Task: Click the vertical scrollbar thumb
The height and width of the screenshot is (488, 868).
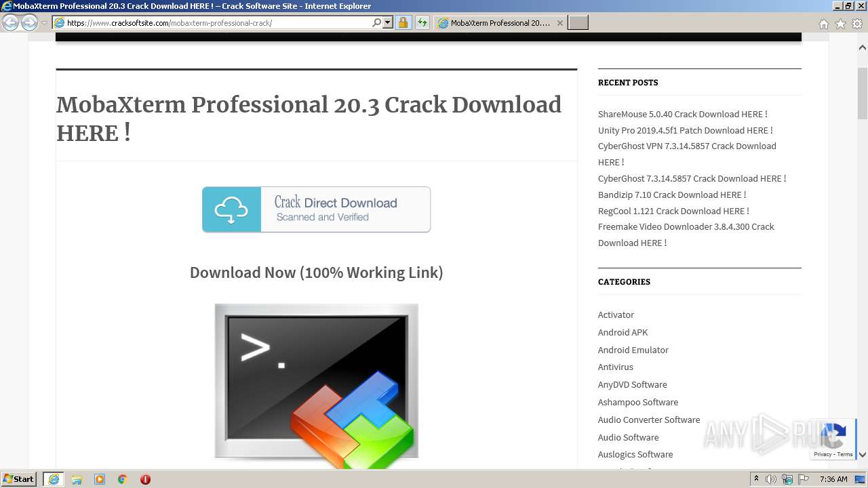Action: click(863, 94)
